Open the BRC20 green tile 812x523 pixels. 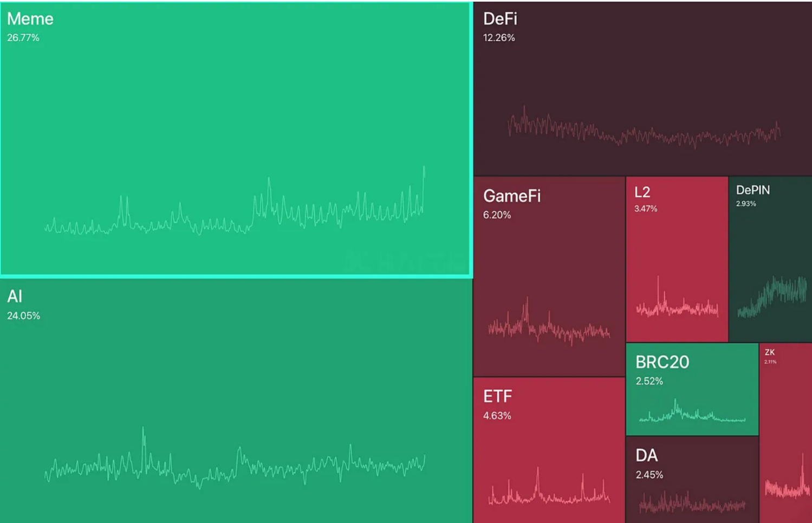(692, 389)
